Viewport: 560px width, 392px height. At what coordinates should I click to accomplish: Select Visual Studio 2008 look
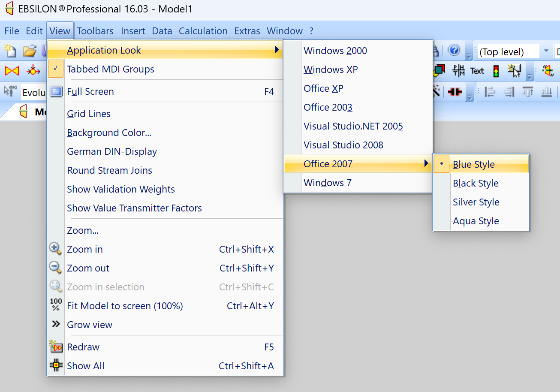(358, 145)
